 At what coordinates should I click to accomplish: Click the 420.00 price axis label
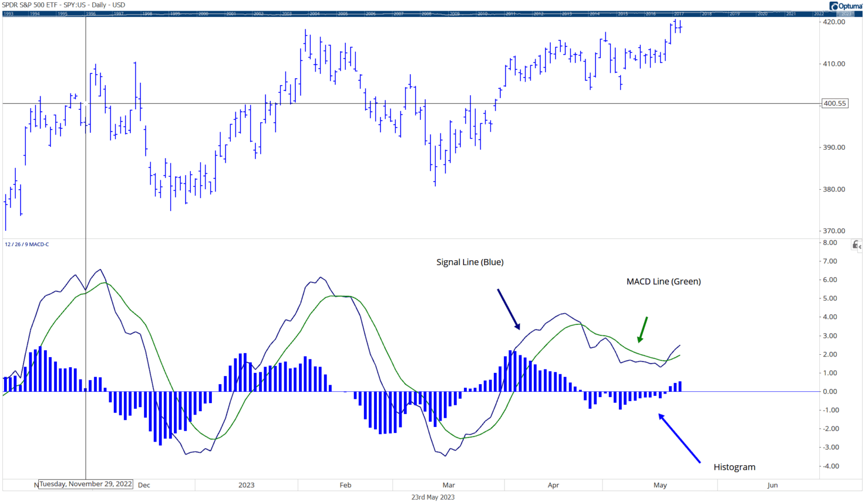(x=834, y=22)
